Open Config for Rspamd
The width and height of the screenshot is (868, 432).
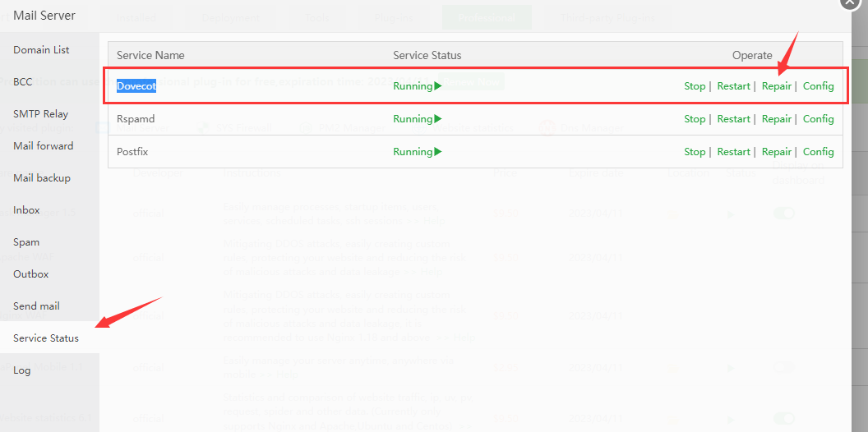point(818,119)
